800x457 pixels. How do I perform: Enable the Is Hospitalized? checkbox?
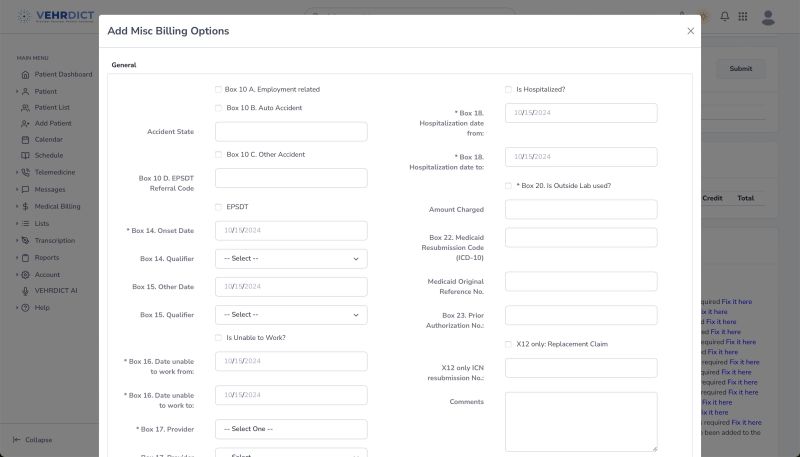(x=508, y=89)
